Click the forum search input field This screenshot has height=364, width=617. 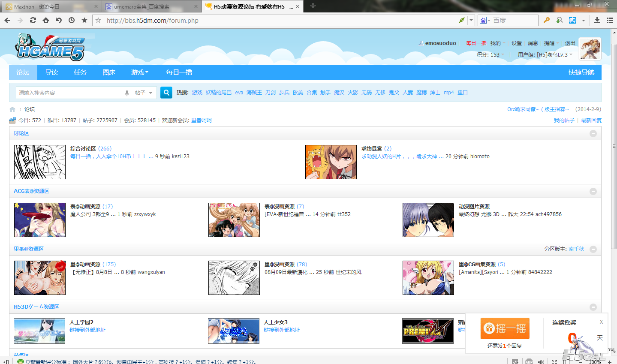pyautogui.click(x=70, y=93)
